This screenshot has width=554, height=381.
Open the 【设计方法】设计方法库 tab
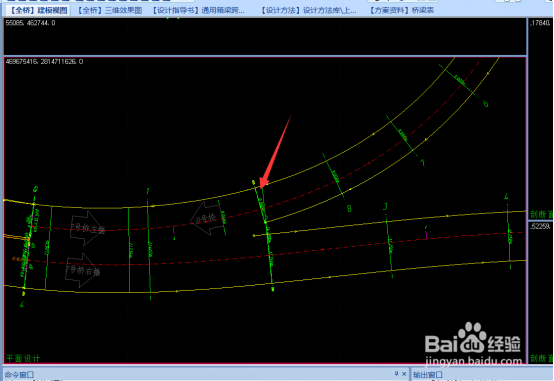coord(309,10)
